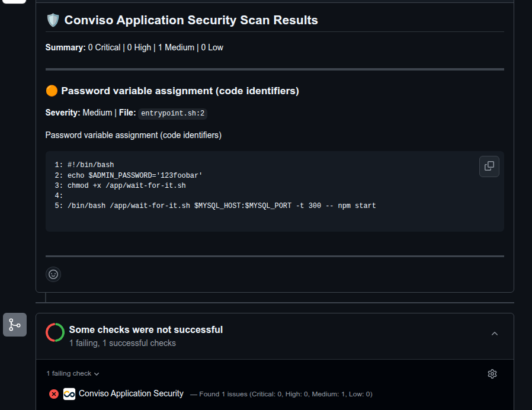The image size is (532, 410).
Task: Open checks settings gear icon
Action: (x=492, y=374)
